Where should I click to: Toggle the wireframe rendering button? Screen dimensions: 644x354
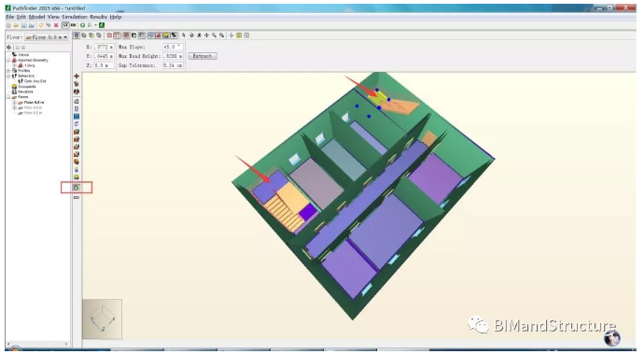(109, 35)
